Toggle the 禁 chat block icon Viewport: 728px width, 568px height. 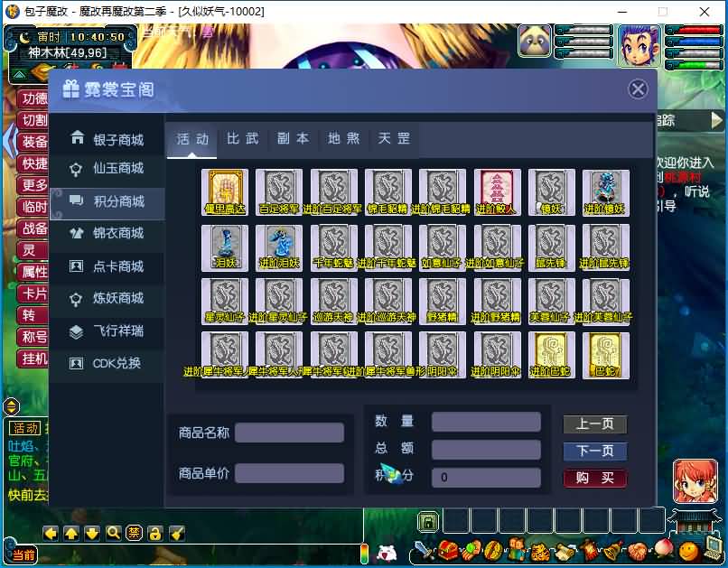click(133, 533)
